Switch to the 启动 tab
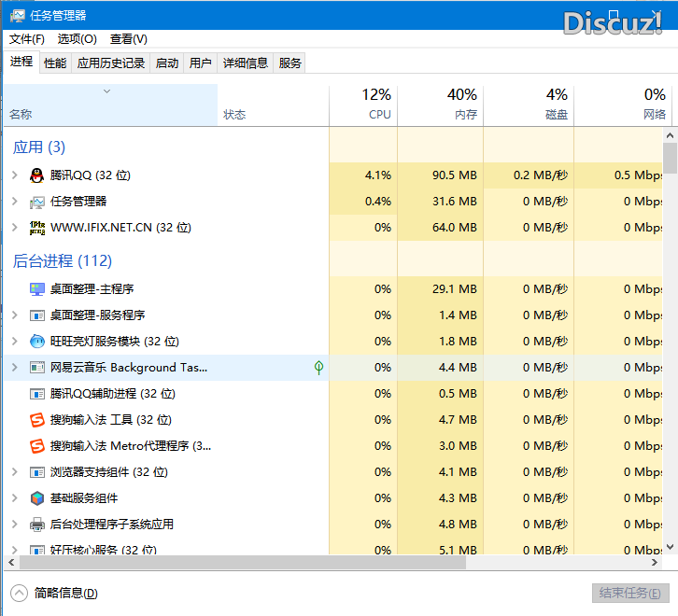 coord(167,63)
